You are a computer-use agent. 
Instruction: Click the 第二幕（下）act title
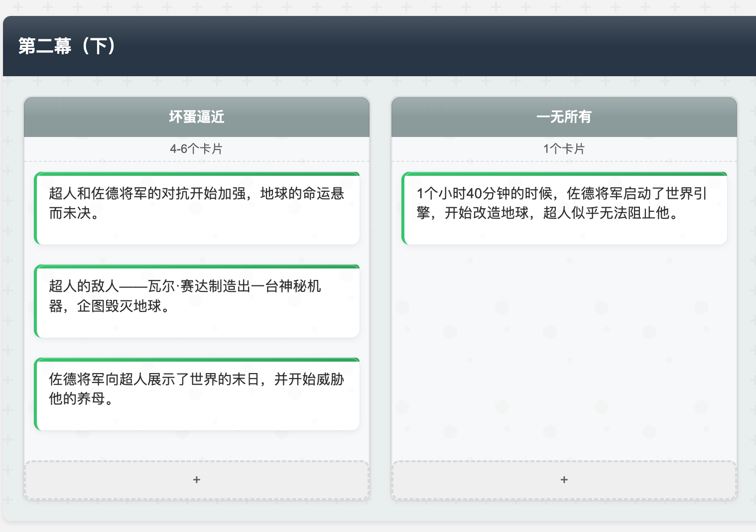coord(67,46)
